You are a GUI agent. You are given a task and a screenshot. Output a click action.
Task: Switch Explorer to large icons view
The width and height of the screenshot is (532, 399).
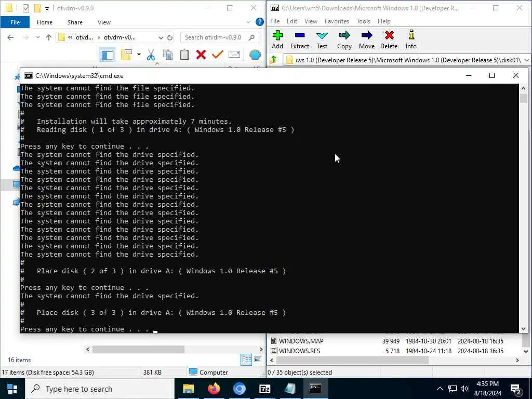click(x=258, y=360)
